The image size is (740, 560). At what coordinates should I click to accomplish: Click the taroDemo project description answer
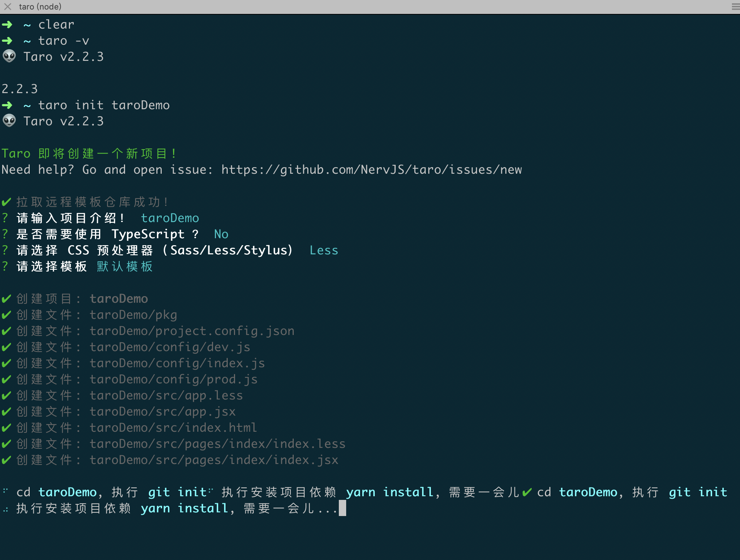[x=170, y=218]
